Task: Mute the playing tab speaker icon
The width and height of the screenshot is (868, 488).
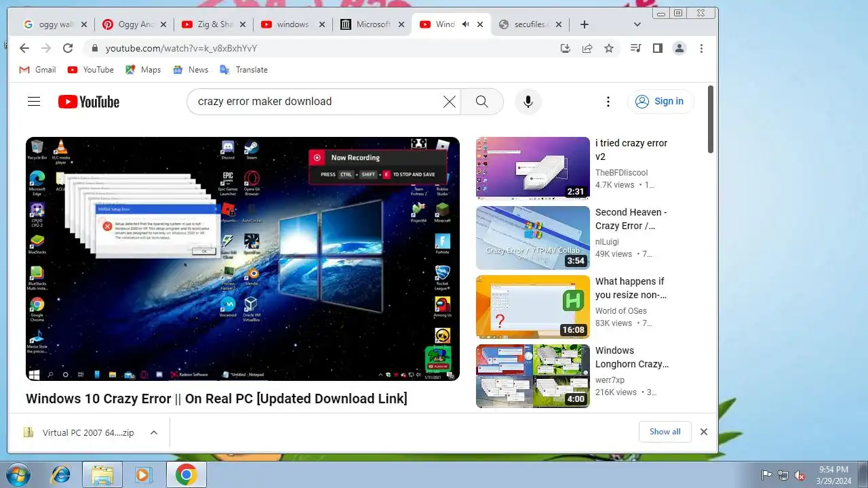Action: pos(465,24)
